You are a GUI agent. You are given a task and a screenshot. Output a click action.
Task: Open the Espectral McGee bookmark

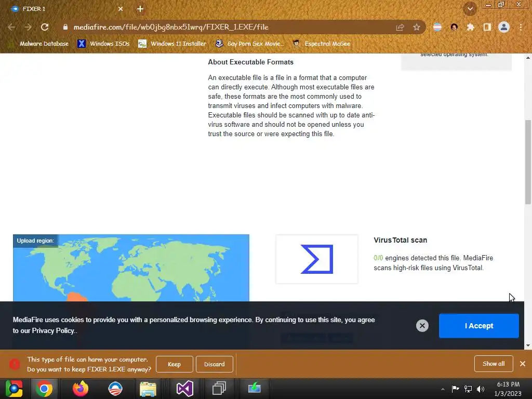(321, 44)
